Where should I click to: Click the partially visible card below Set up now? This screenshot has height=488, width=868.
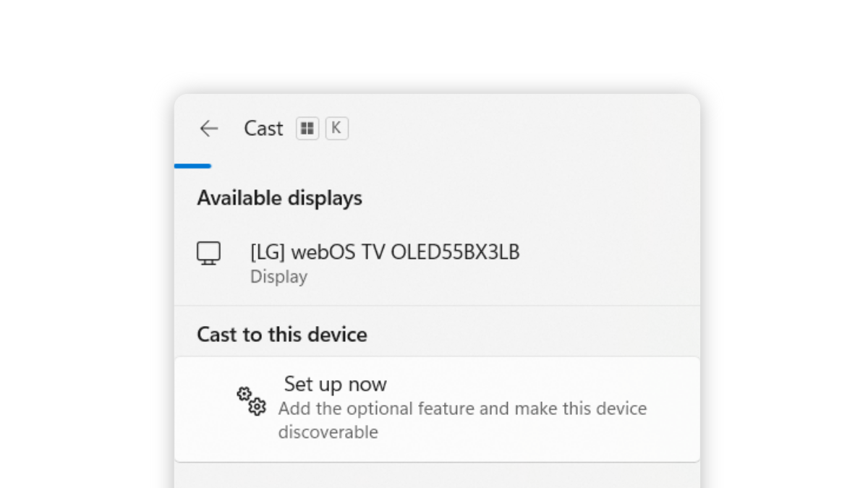437,479
